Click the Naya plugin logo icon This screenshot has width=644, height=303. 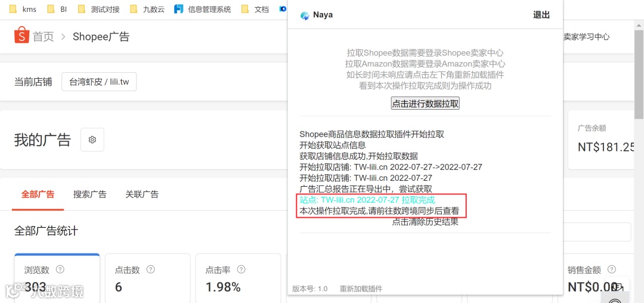tap(305, 16)
